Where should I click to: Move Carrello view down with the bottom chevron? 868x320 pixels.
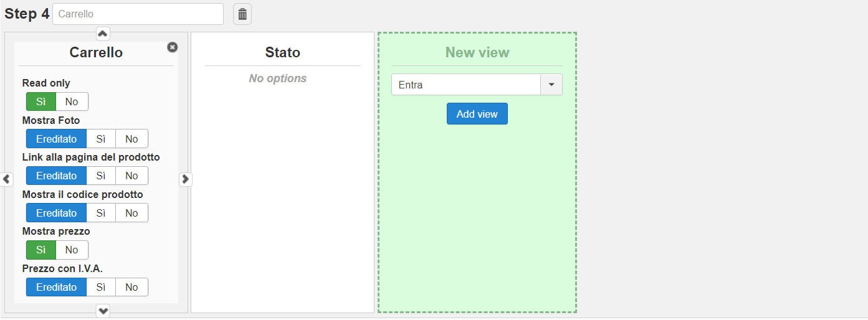point(103,311)
